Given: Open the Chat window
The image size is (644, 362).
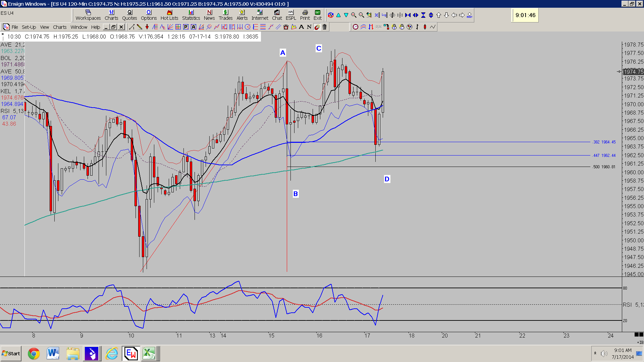Looking at the screenshot, I should (277, 15).
